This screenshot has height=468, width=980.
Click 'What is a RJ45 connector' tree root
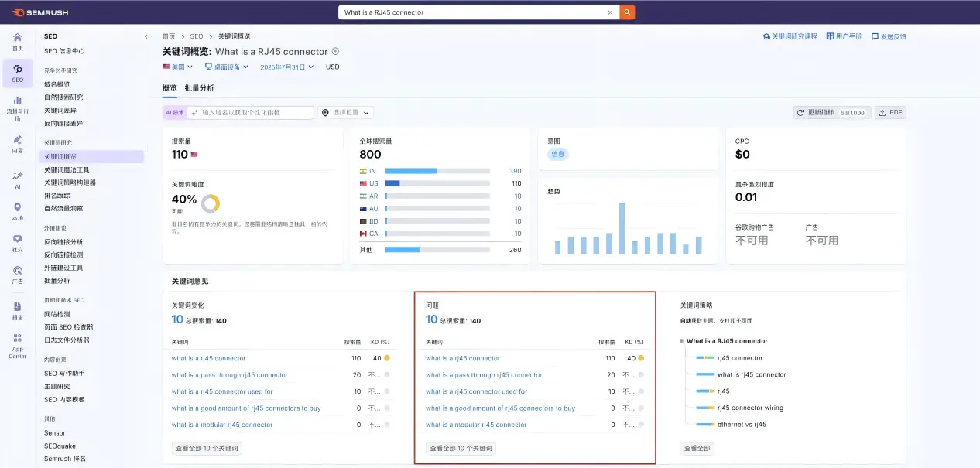[727, 341]
